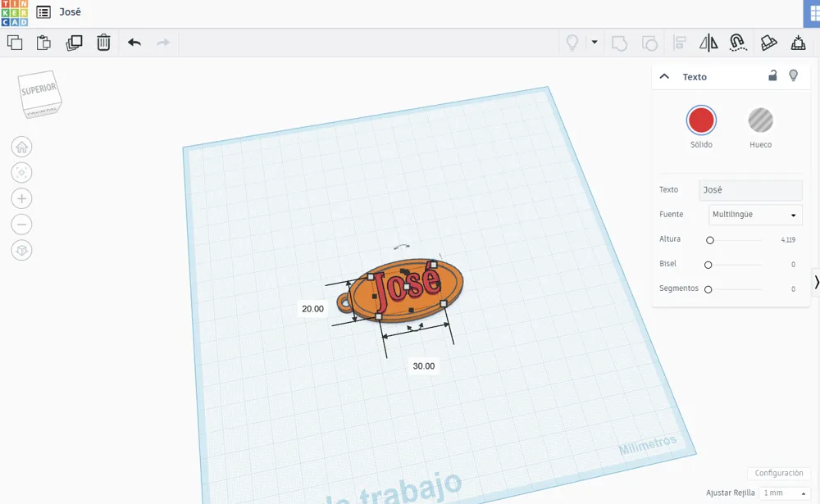The width and height of the screenshot is (820, 504).
Task: Click the height handle at the center of the José text
Action: [407, 287]
